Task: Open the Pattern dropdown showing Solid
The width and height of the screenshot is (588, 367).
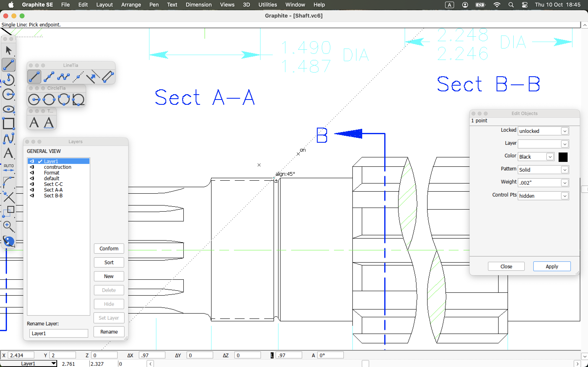Action: [565, 170]
